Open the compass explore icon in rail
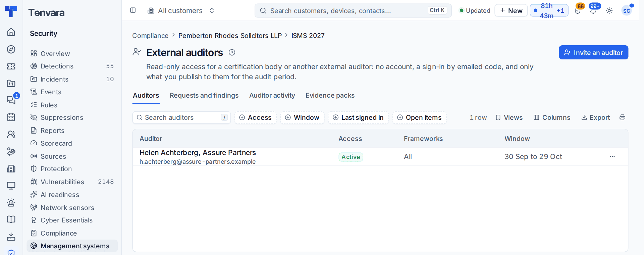 click(x=11, y=49)
